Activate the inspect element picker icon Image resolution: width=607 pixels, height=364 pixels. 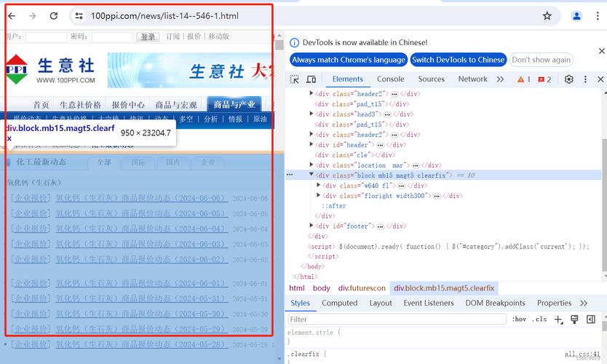(x=295, y=79)
